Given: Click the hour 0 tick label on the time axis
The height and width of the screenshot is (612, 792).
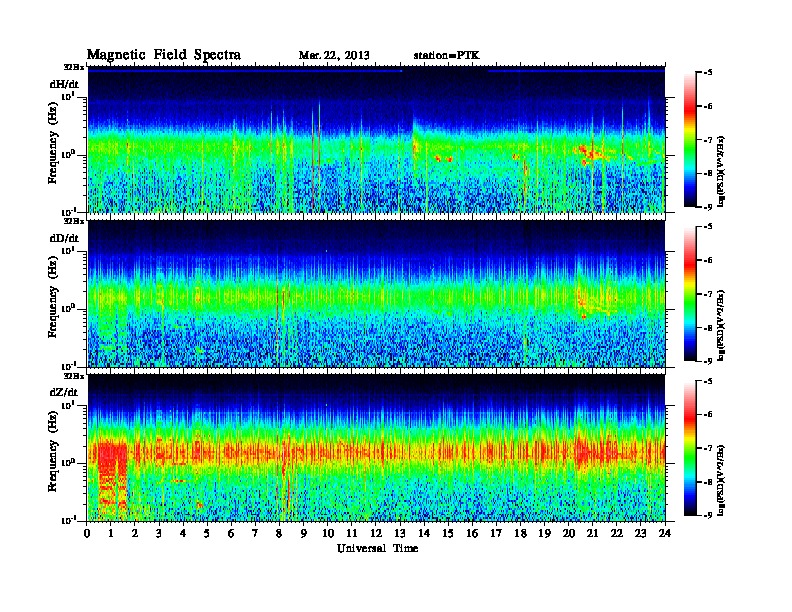Looking at the screenshot, I should click(x=87, y=534).
